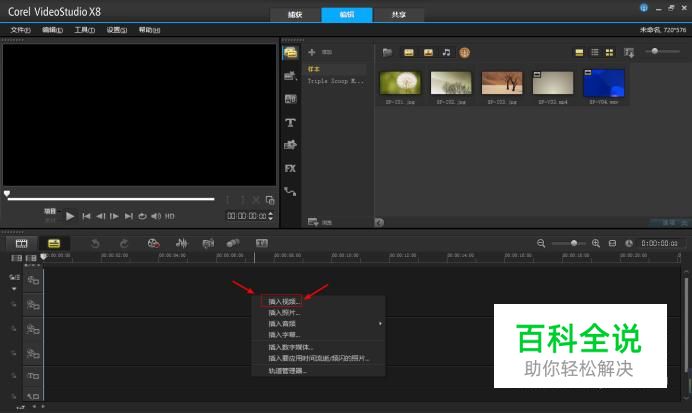The image size is (692, 413).
Task: Open the Edit step tab
Action: point(347,15)
